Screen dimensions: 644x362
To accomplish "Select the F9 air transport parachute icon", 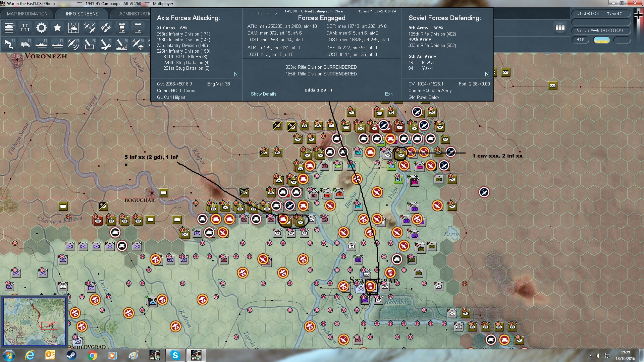I will tap(138, 44).
